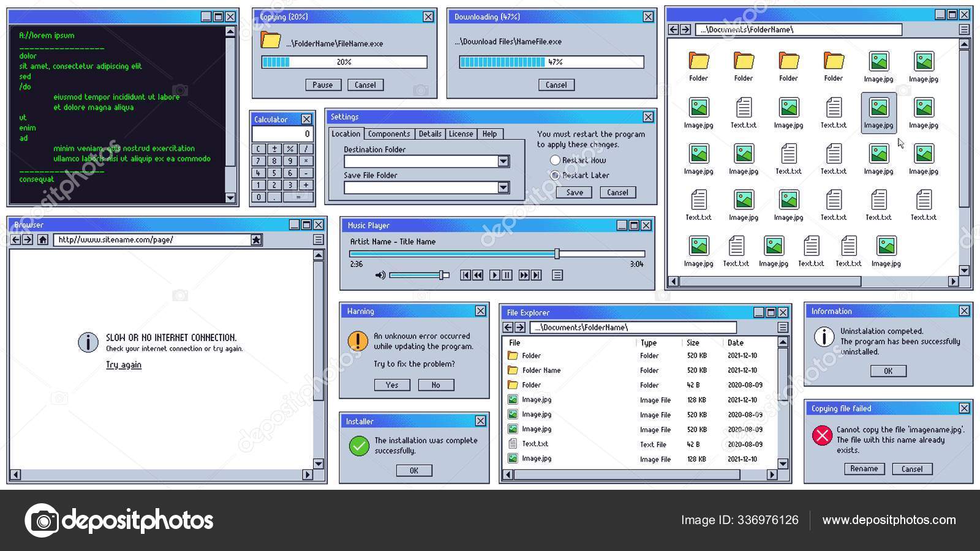Click Save in the Settings window
Screen dimensions: 980x551
pos(575,192)
